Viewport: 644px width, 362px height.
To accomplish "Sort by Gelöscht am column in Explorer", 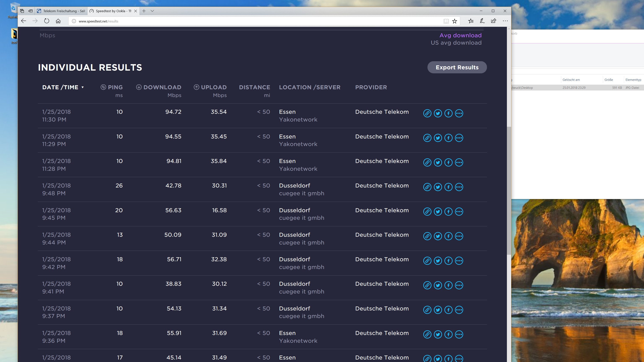I will pos(571,80).
